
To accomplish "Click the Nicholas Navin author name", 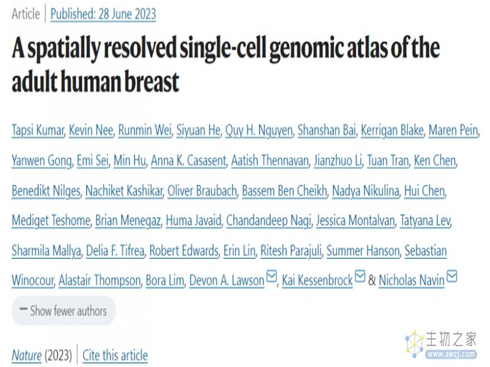I will pyautogui.click(x=411, y=280).
